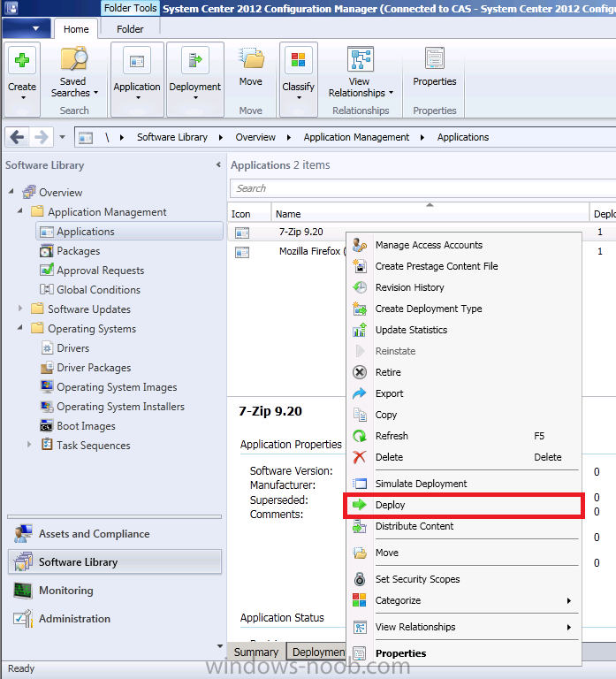Click the Revision History clock icon
The height and width of the screenshot is (679, 616).
click(x=360, y=287)
